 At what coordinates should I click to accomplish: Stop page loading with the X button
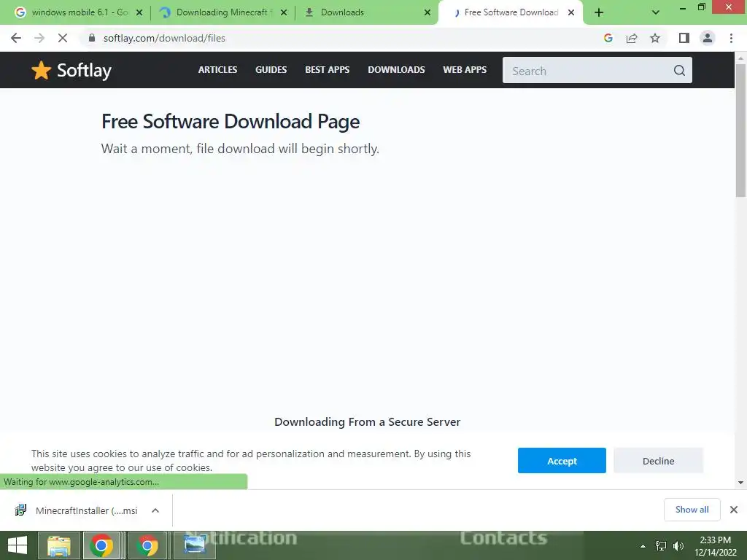click(63, 38)
